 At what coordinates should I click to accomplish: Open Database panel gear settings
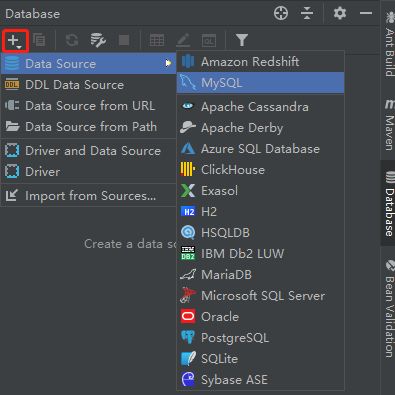coord(340,13)
